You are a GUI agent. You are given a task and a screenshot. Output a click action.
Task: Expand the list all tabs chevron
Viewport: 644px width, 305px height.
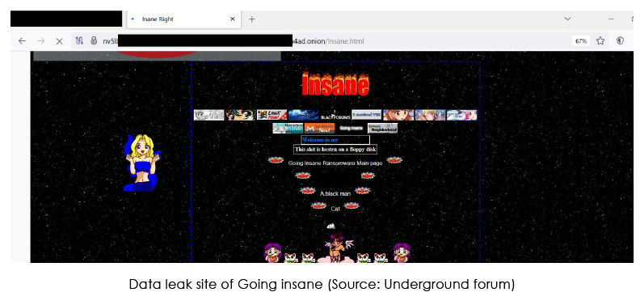(x=567, y=19)
